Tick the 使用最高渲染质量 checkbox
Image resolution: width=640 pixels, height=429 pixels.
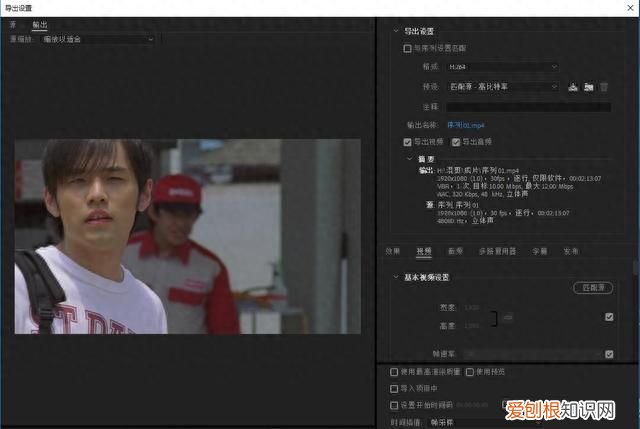click(x=394, y=372)
